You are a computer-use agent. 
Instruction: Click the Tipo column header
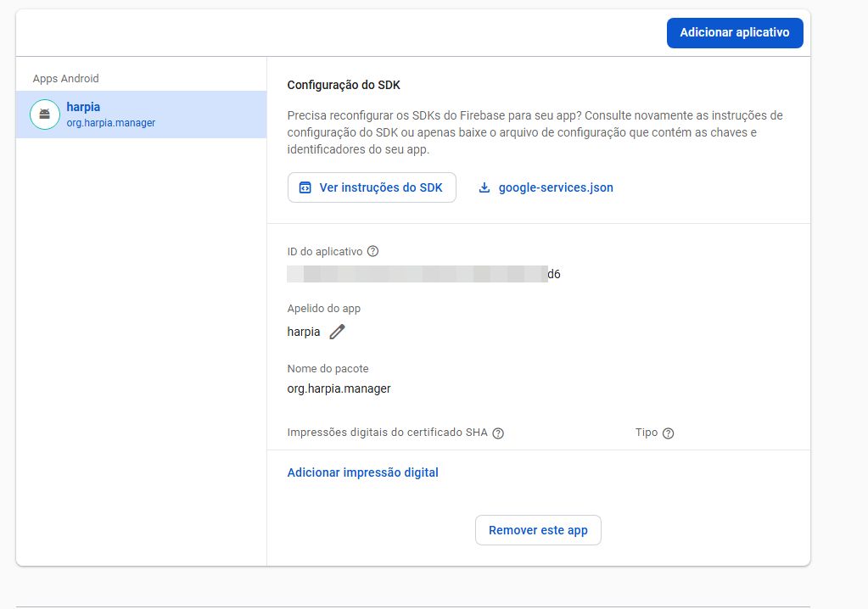(x=646, y=433)
